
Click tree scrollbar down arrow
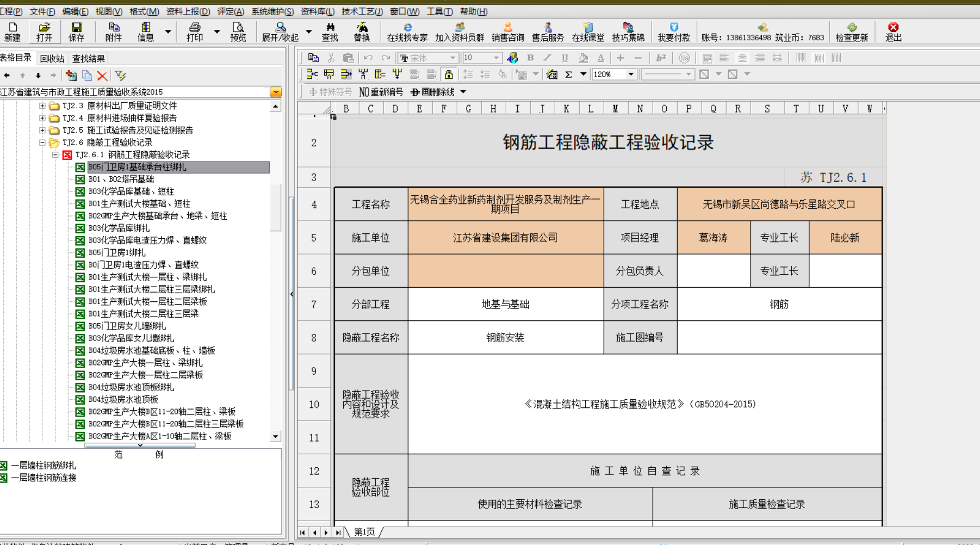(276, 436)
